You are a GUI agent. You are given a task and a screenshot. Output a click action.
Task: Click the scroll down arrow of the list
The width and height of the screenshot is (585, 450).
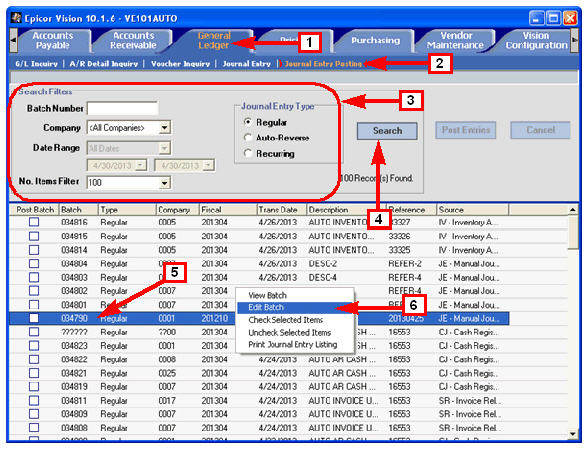coord(573,434)
